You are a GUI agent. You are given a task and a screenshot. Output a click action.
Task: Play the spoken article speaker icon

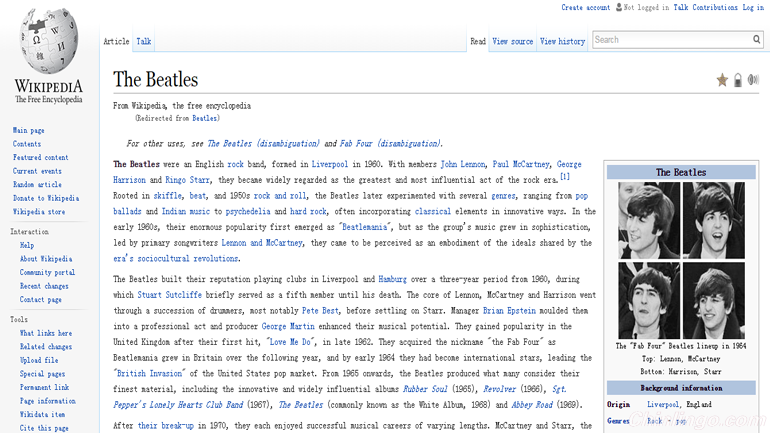(753, 80)
